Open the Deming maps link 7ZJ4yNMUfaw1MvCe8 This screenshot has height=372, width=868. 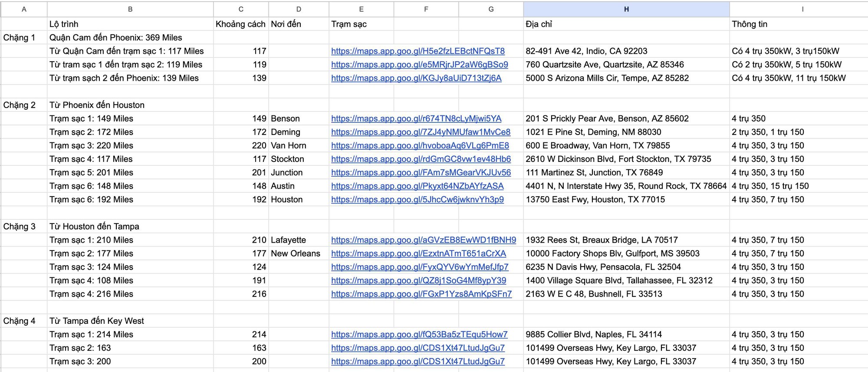421,132
